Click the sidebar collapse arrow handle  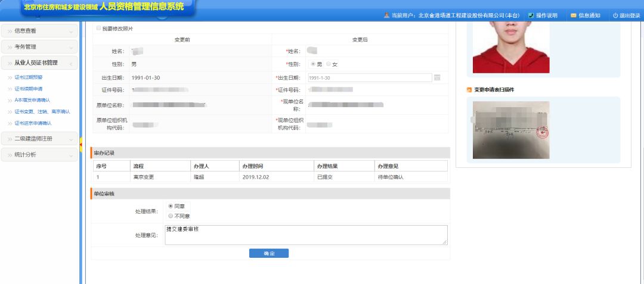point(80,142)
